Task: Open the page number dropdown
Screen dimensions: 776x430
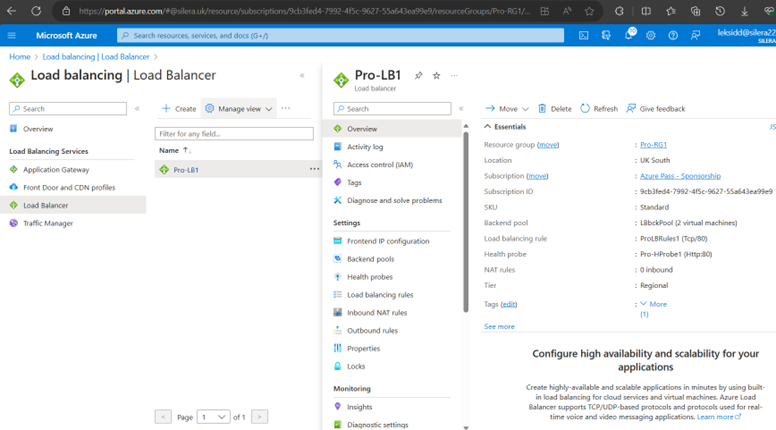Action: point(213,417)
